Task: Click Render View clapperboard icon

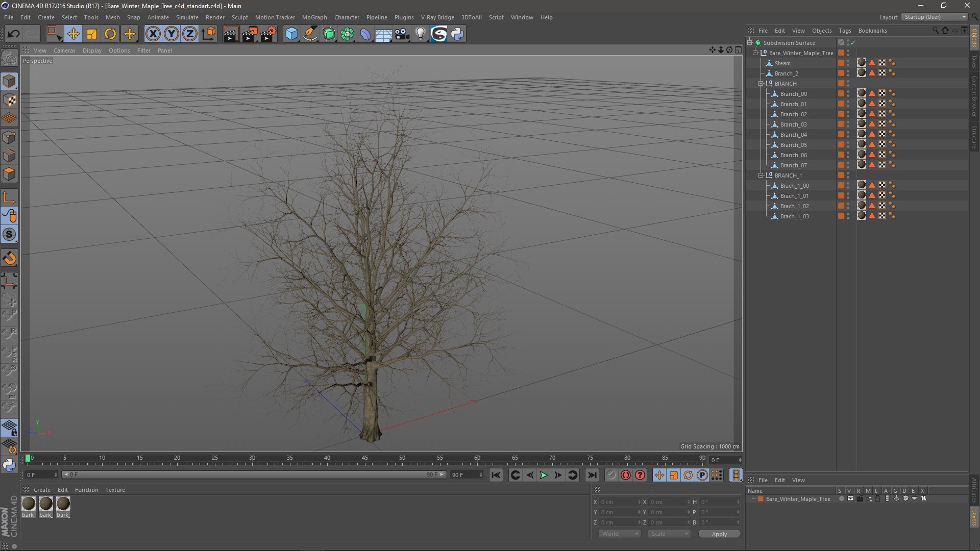Action: click(x=231, y=34)
